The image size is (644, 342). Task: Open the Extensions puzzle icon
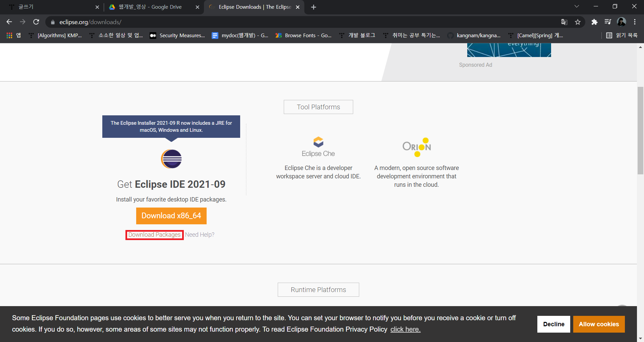click(594, 22)
